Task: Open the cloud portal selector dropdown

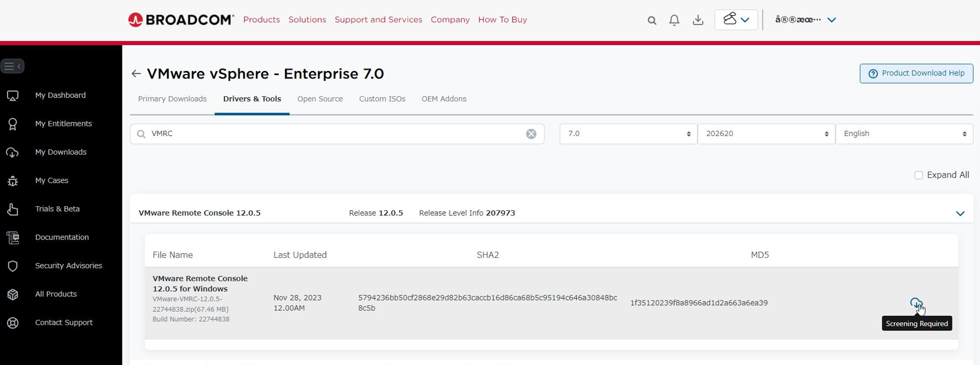Action: (x=736, y=19)
